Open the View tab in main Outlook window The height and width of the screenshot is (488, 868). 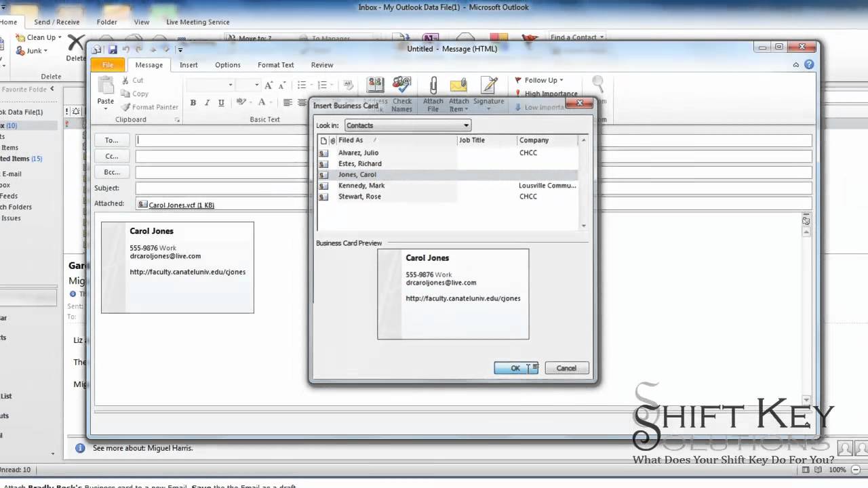(x=142, y=22)
